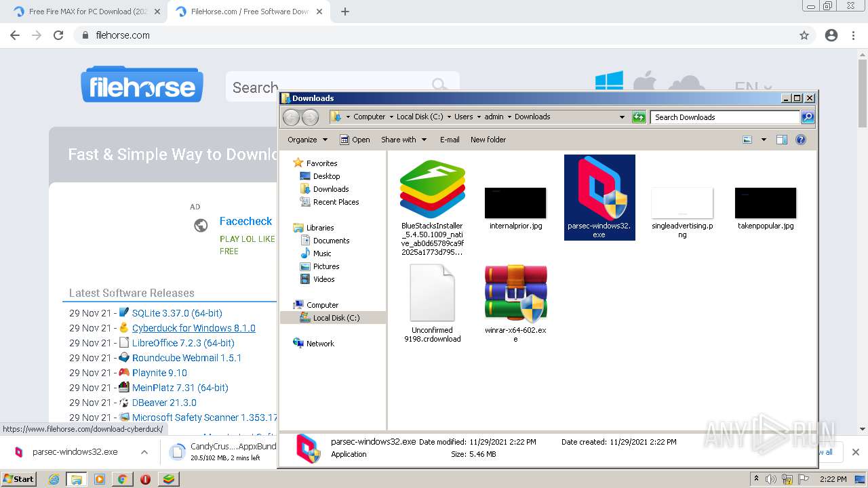This screenshot has height=488, width=868.
Task: Open Explorer help question mark icon
Action: [801, 140]
